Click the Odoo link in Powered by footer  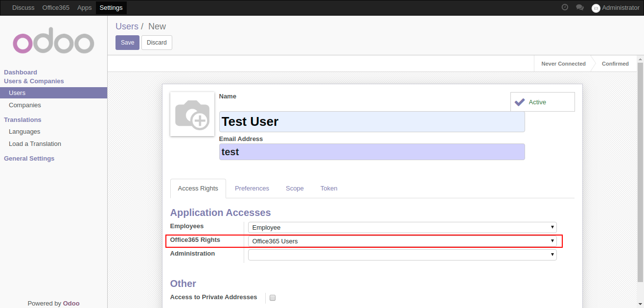click(71, 303)
